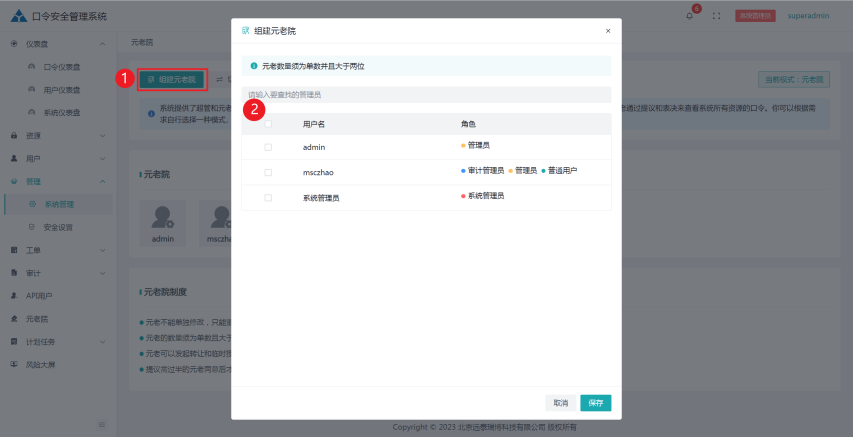The image size is (853, 437).
Task: Open 风险大屏 from the sidebar
Action: (40, 364)
